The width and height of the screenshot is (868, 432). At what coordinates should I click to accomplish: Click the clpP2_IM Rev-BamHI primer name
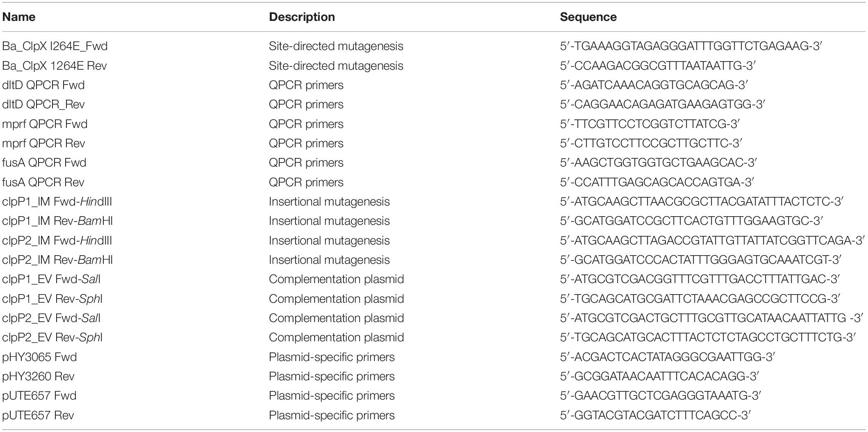coord(57,260)
